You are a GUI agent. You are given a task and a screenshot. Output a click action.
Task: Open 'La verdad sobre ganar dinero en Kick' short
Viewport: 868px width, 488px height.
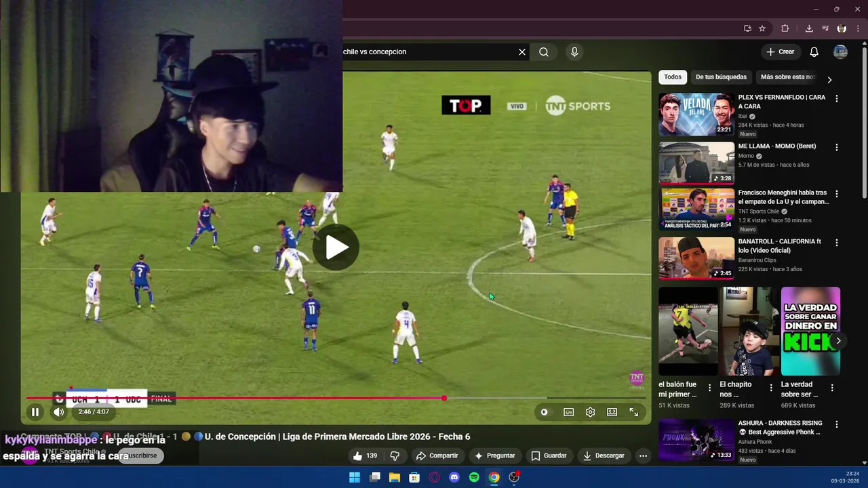810,331
